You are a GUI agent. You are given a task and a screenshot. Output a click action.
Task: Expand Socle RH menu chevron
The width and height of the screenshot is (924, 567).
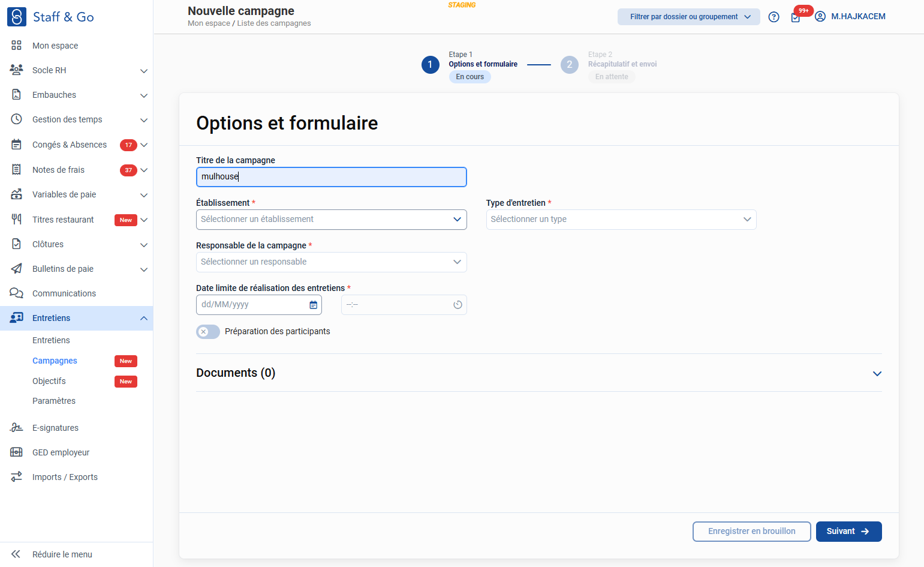144,71
